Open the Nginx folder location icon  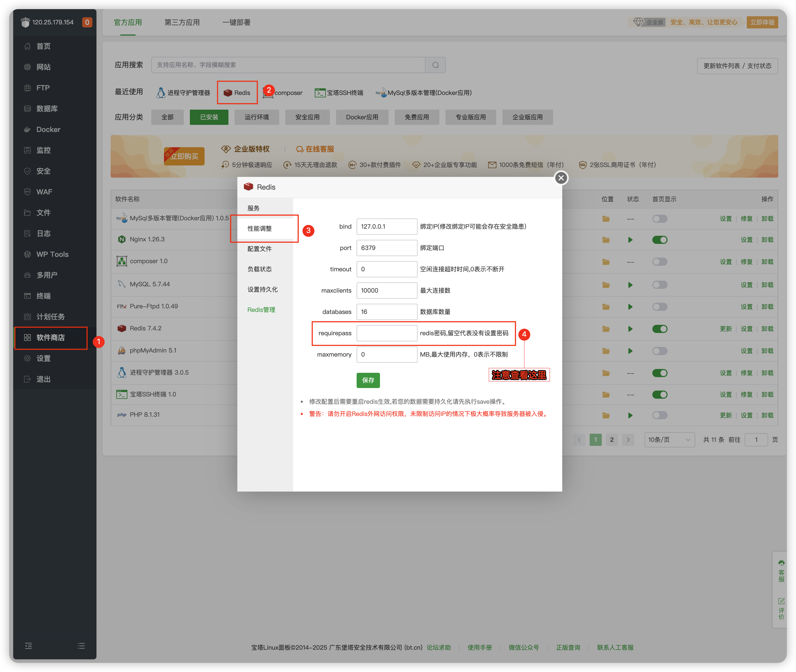pos(606,240)
